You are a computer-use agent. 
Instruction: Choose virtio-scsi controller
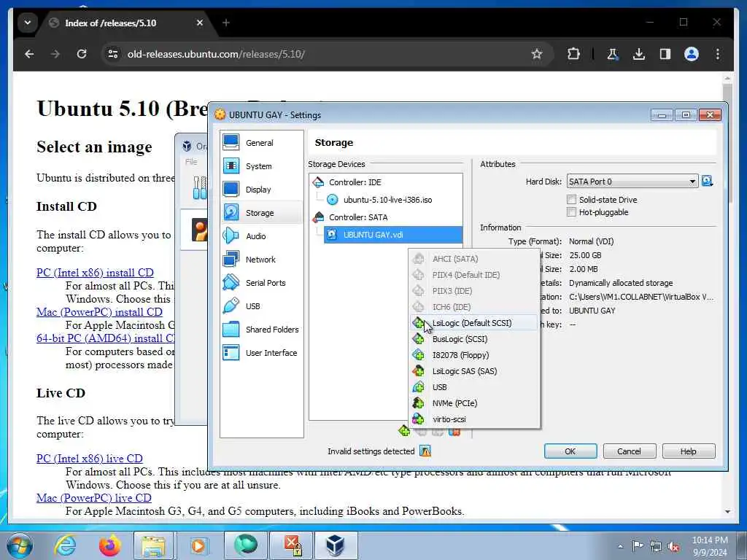coord(474,419)
